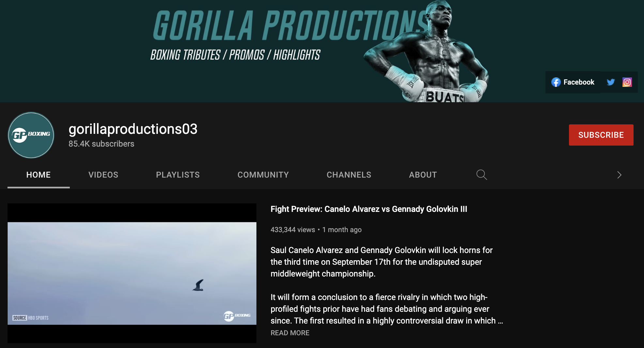The image size is (644, 348).
Task: Click the gorillaproductions03 channel name
Action: [x=133, y=129]
